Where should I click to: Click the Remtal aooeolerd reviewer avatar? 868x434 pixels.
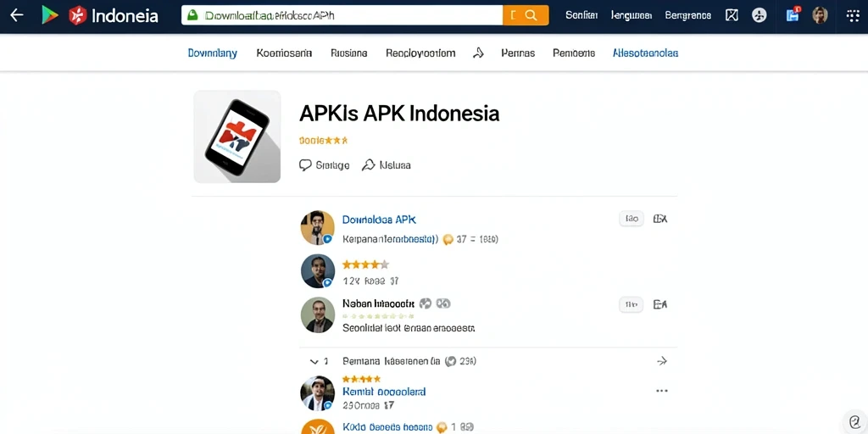[317, 393]
